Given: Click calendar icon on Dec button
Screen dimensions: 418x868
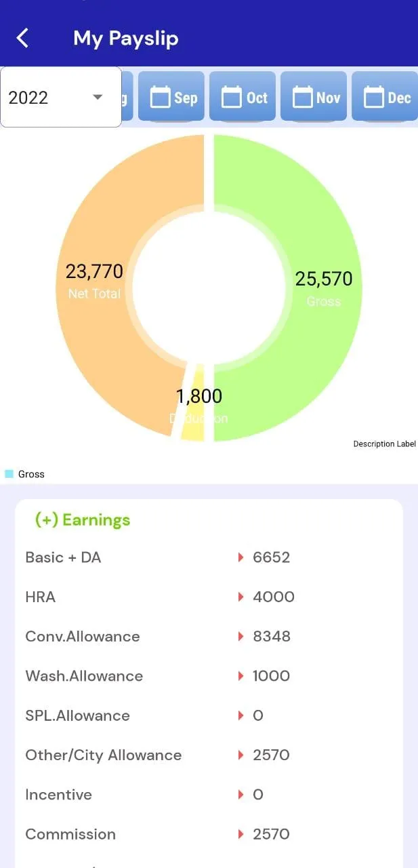Looking at the screenshot, I should pos(374,97).
